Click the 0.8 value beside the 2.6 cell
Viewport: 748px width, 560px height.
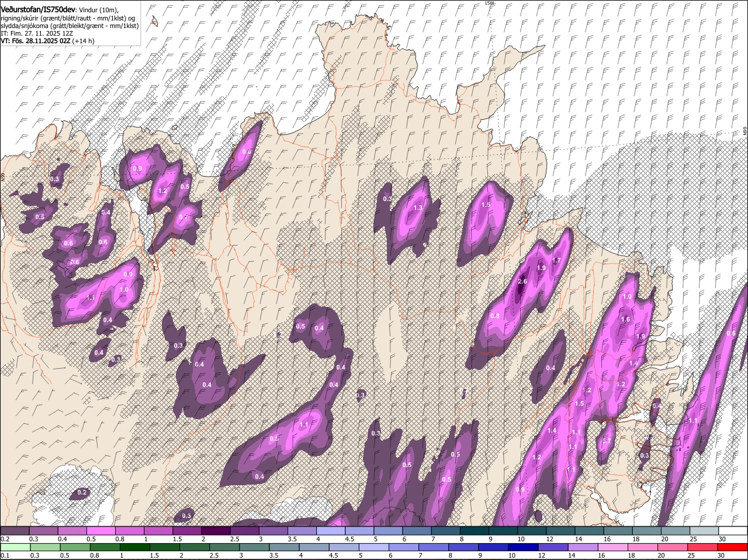(x=495, y=316)
